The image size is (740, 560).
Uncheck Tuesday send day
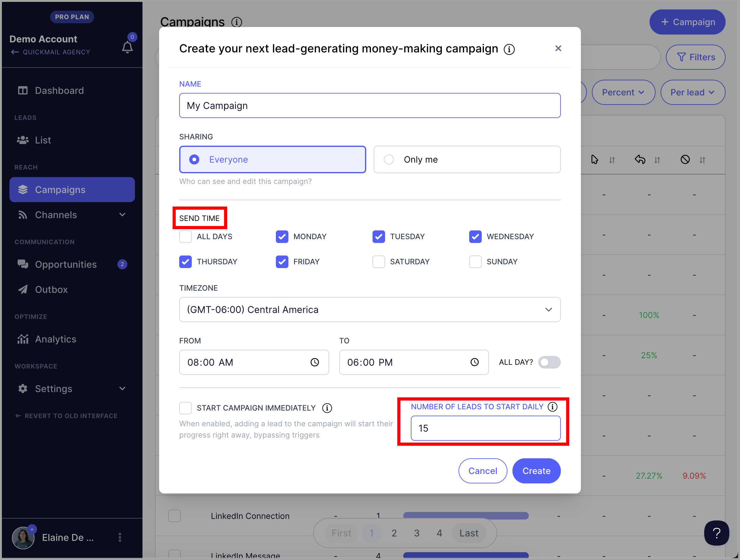[379, 236]
